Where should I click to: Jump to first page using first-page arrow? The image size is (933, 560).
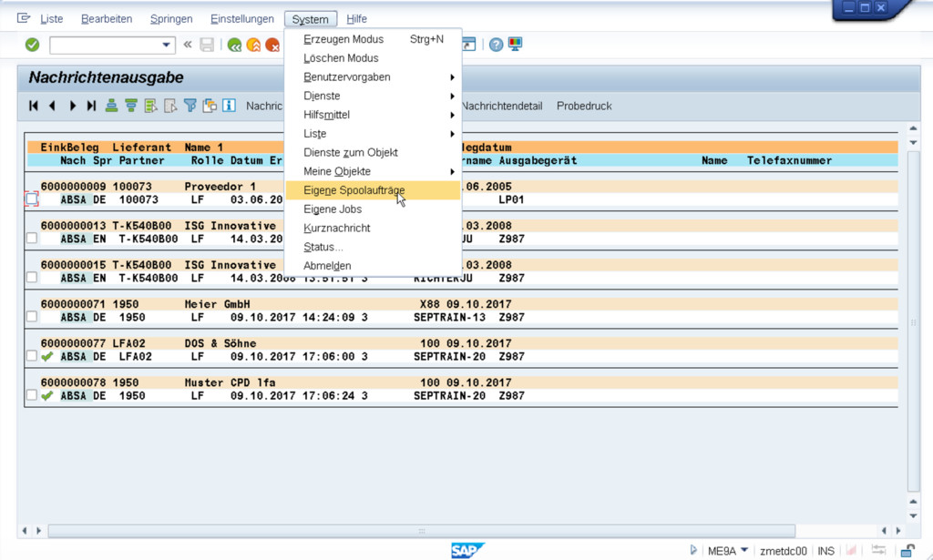34,106
